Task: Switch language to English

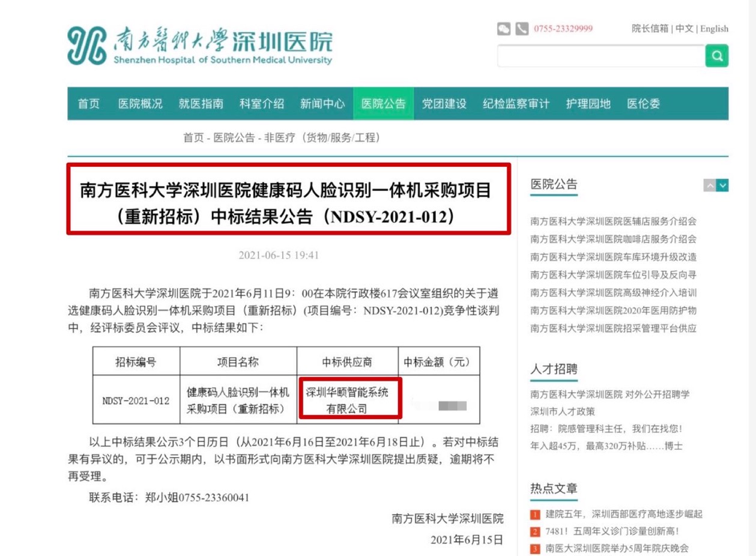Action: [714, 29]
